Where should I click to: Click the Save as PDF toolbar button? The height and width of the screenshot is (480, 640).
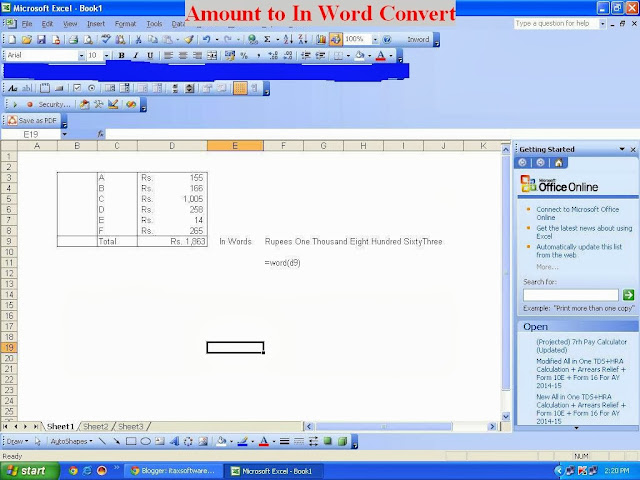33,120
